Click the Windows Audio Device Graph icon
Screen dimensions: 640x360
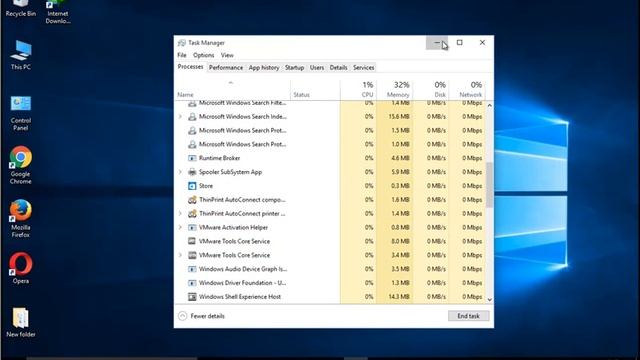pyautogui.click(x=192, y=269)
